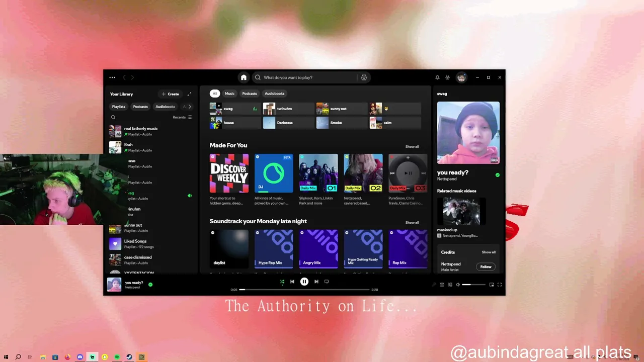Go to Spotify Home

tap(244, 77)
